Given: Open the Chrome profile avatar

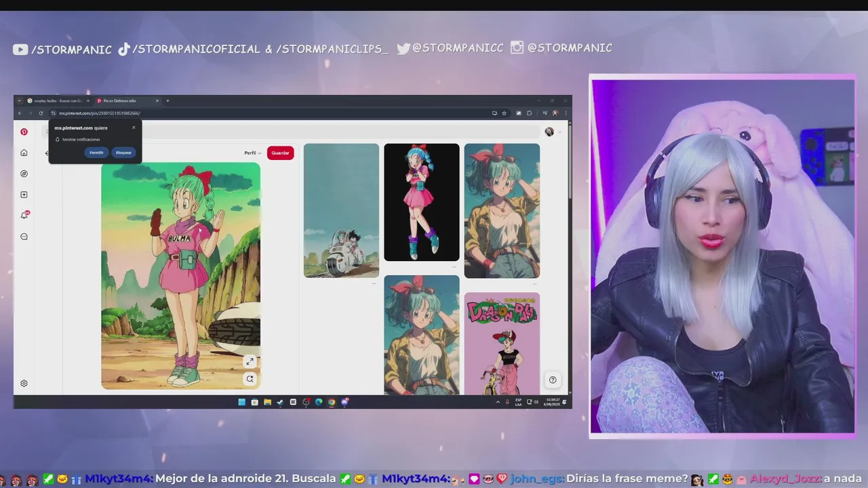Looking at the screenshot, I should pyautogui.click(x=555, y=113).
